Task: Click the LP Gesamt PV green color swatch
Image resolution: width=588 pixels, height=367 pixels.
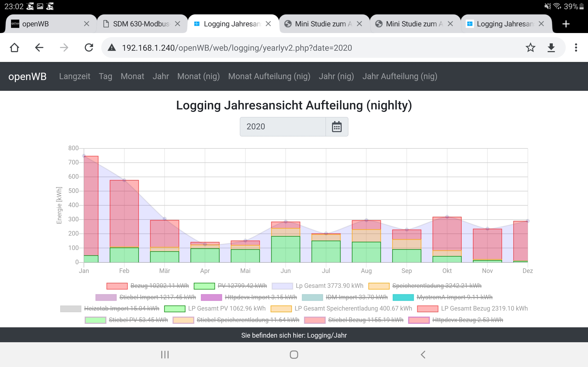Action: point(175,309)
